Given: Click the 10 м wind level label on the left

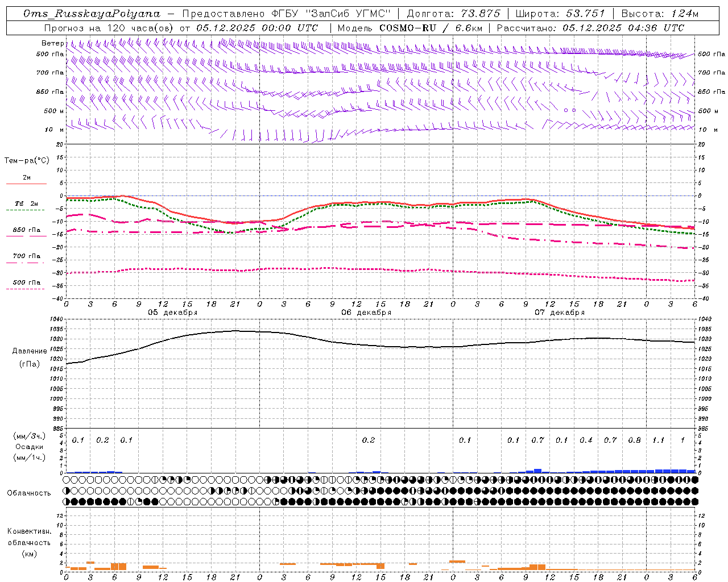Looking at the screenshot, I should pyautogui.click(x=55, y=130).
